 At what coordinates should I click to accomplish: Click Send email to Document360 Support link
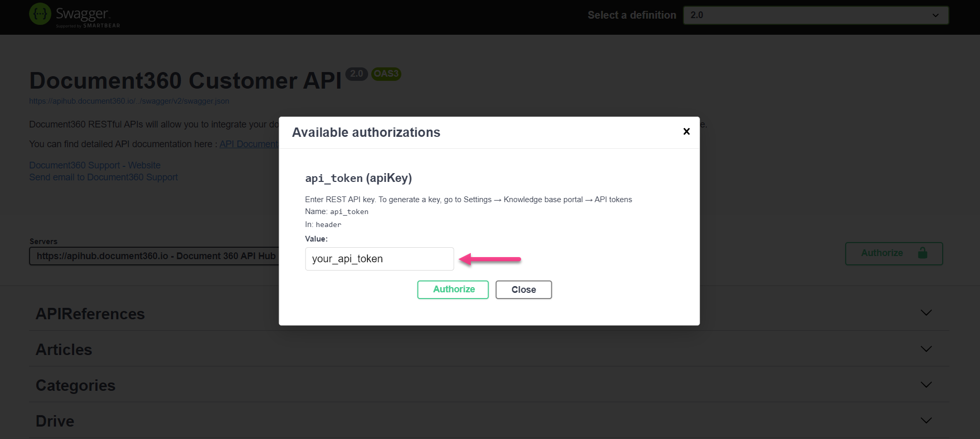click(x=103, y=177)
